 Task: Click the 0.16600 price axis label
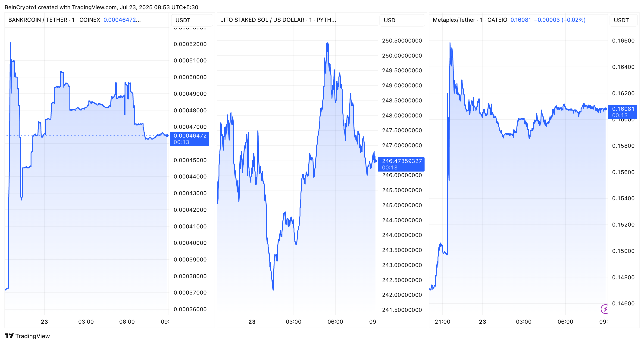tap(623, 40)
